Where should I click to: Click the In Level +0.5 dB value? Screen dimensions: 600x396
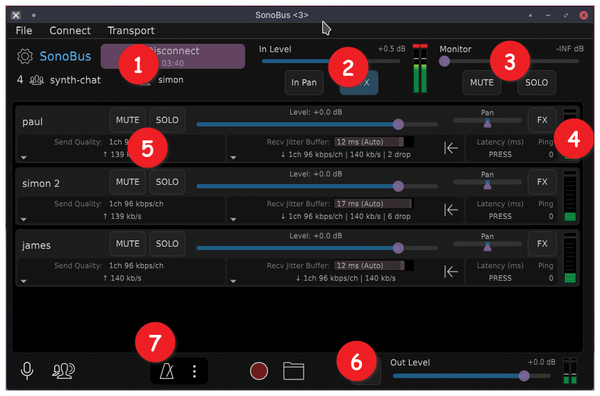click(x=391, y=49)
